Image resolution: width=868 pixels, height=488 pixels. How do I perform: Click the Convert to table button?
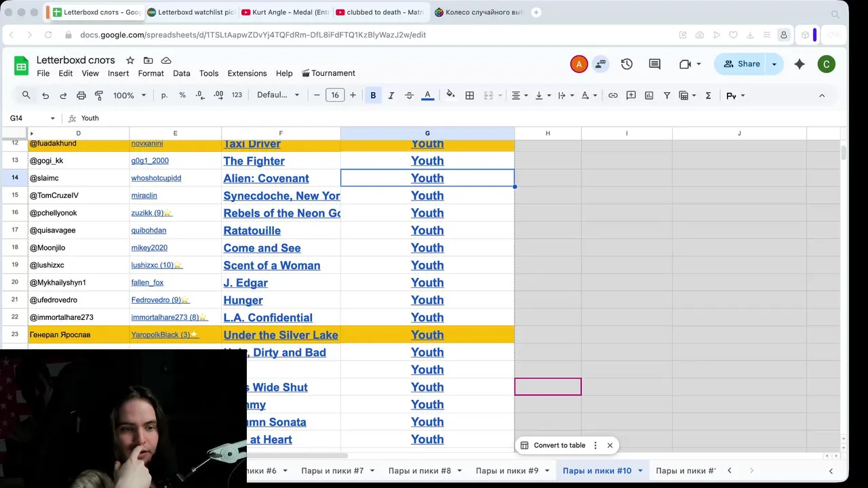pyautogui.click(x=553, y=445)
